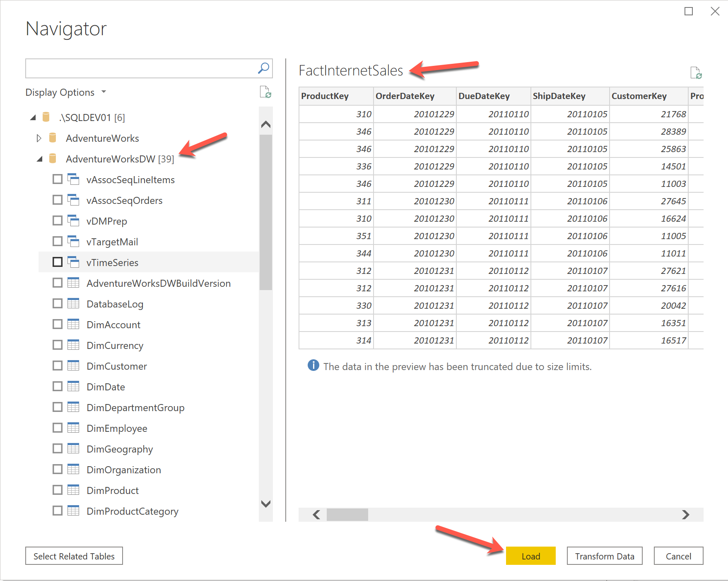This screenshot has height=581, width=728.
Task: Click the DimDate table icon
Action: pos(73,386)
